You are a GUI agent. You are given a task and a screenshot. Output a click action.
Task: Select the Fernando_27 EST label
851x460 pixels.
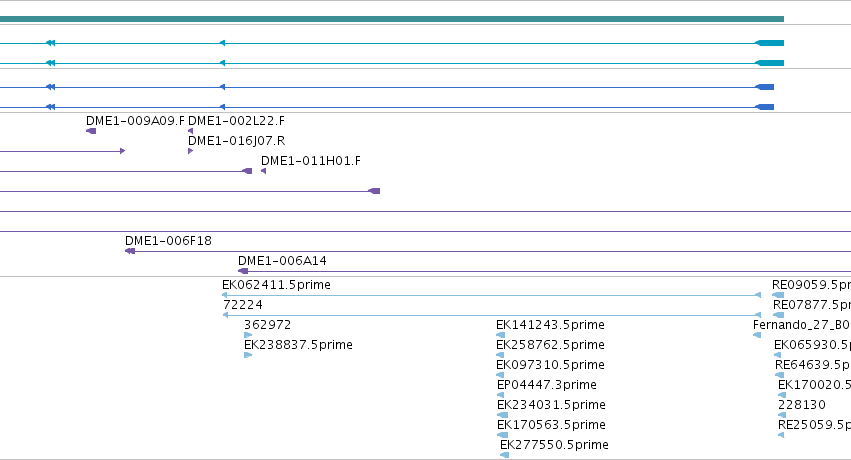(x=802, y=325)
